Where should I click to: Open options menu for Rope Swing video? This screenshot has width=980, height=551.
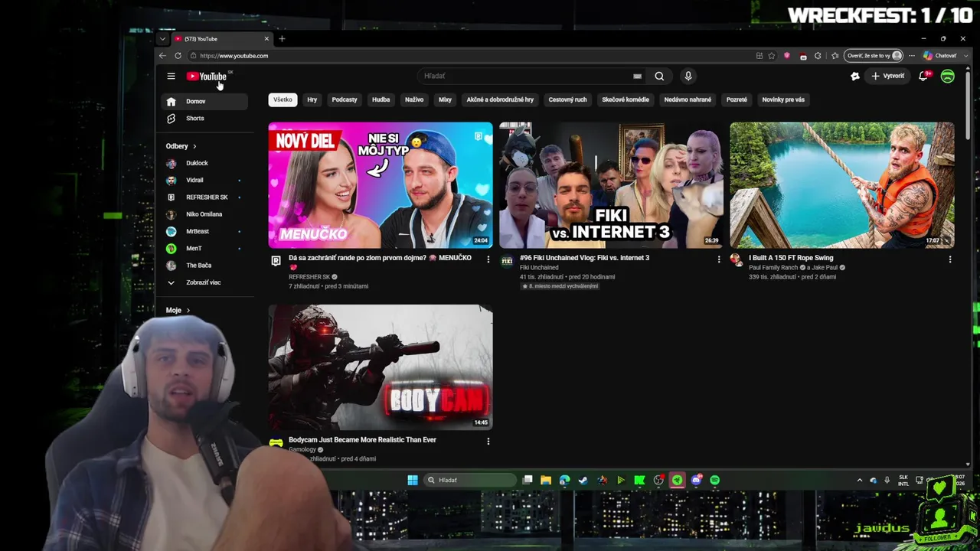949,259
